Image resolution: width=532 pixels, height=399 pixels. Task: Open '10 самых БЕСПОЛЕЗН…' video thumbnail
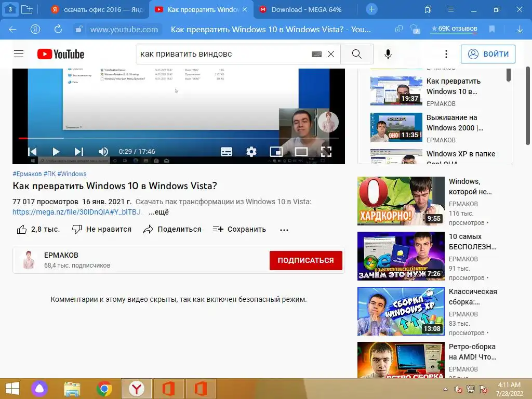[401, 256]
